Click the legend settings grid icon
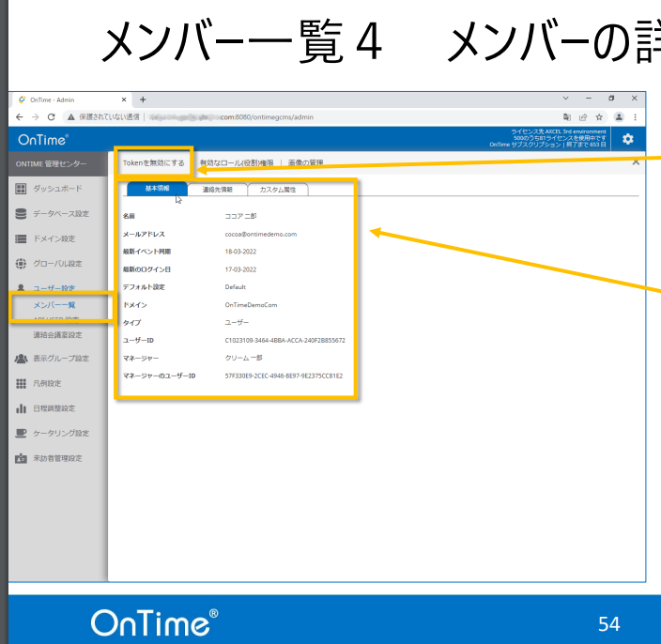The width and height of the screenshot is (661, 644). 21,383
